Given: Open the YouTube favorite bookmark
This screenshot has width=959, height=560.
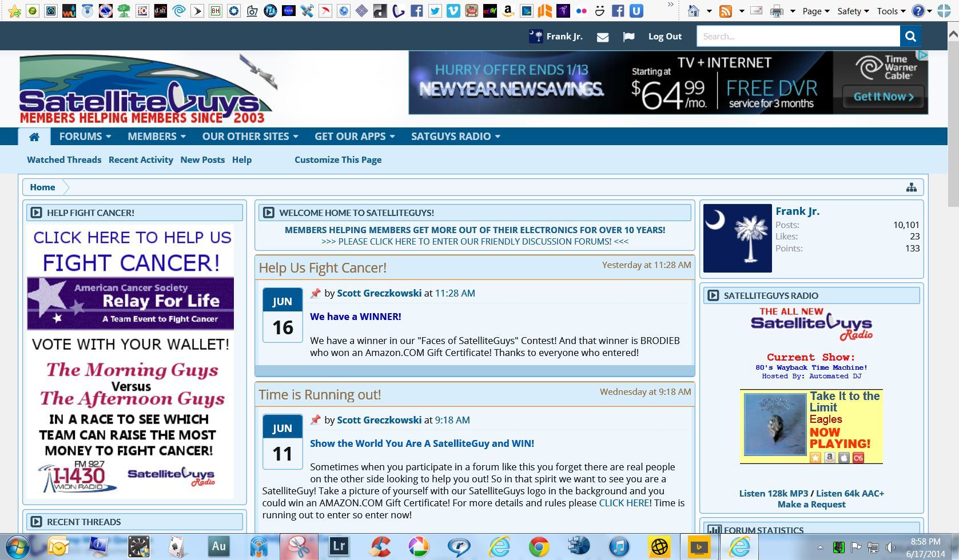Looking at the screenshot, I should 472,10.
